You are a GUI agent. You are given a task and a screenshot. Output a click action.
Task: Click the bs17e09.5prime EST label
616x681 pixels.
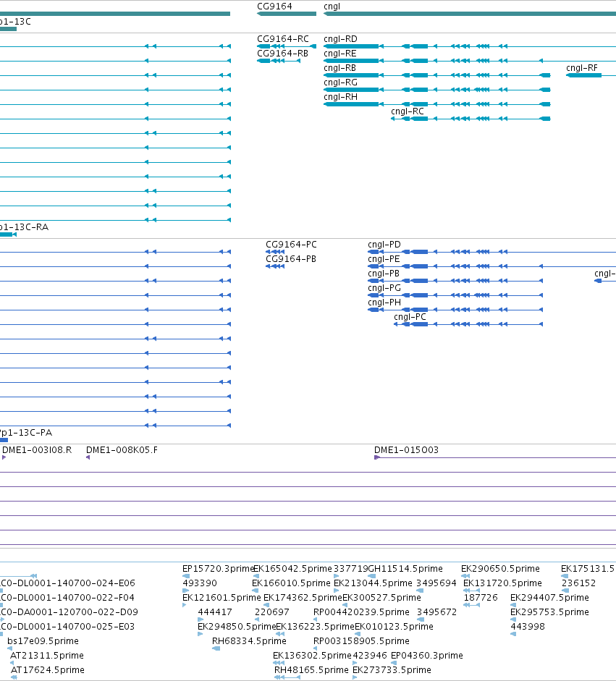pos(43,641)
